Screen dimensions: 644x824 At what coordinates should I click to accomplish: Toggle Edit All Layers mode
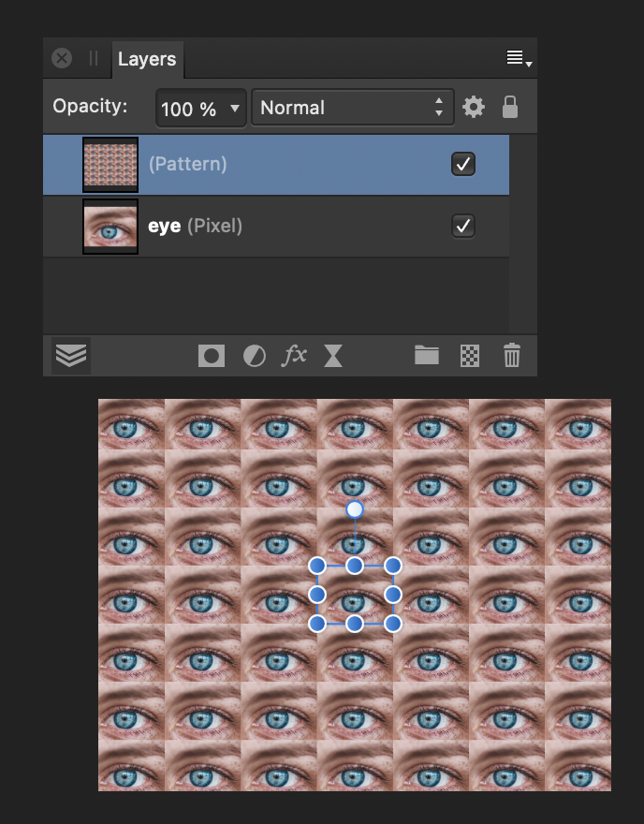70,356
